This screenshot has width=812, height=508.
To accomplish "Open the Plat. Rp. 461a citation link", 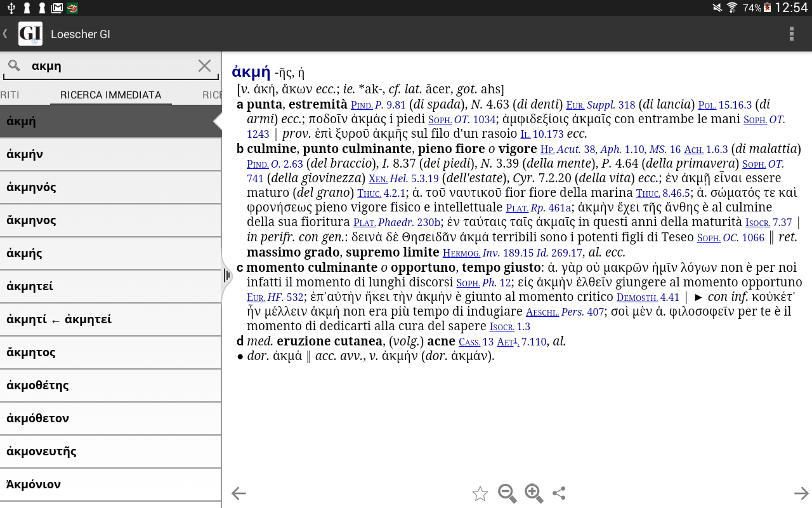I will [x=539, y=208].
